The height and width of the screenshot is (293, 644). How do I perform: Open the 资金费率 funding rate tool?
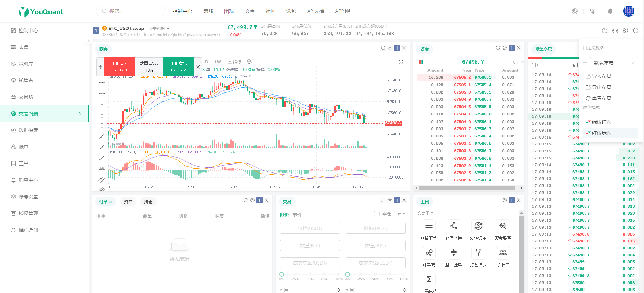pyautogui.click(x=503, y=227)
